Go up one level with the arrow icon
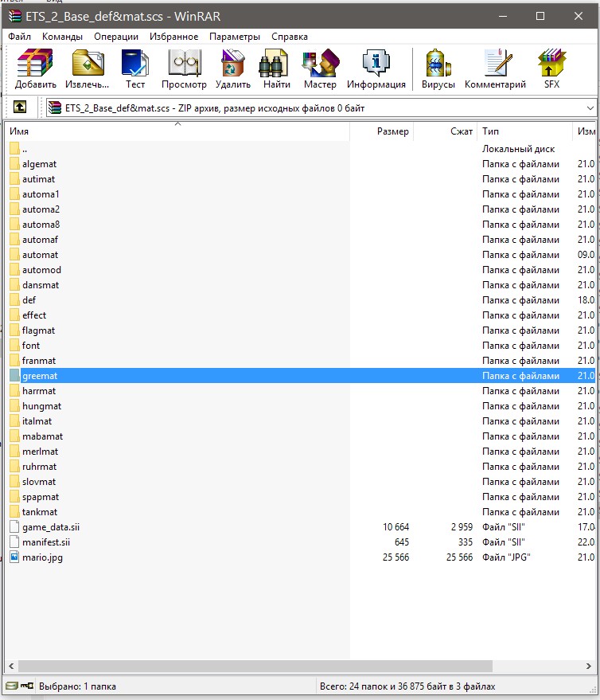The image size is (600, 700). [x=20, y=108]
